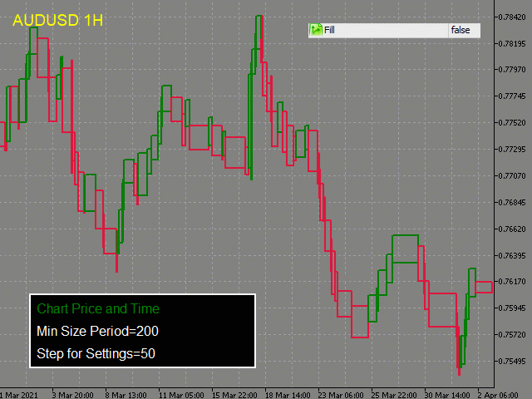Click the '23 Mar 06:00' time label
Screen dimensions: 532x399
click(x=341, y=396)
